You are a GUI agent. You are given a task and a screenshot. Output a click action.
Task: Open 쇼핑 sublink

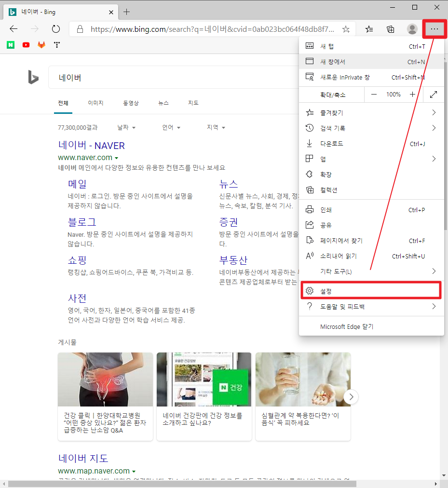click(x=77, y=260)
